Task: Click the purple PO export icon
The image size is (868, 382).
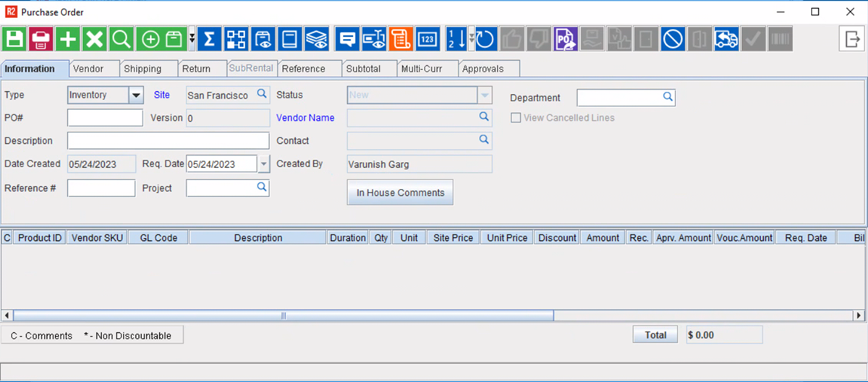Action: [566, 39]
